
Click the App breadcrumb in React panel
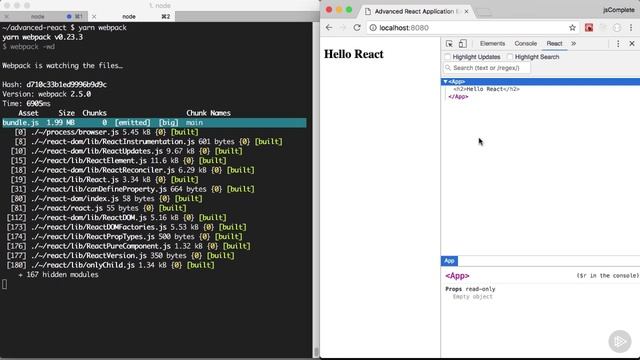point(449,261)
